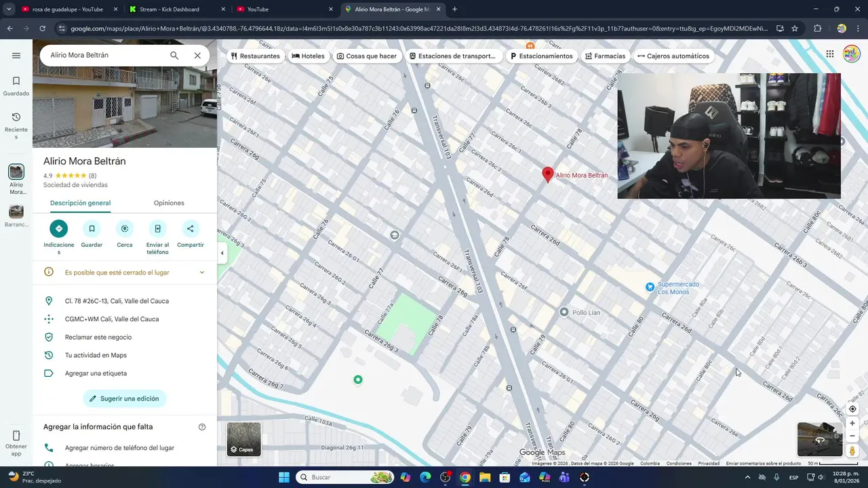This screenshot has height=488, width=868.
Task: Reload the page
Action: pyautogui.click(x=42, y=28)
